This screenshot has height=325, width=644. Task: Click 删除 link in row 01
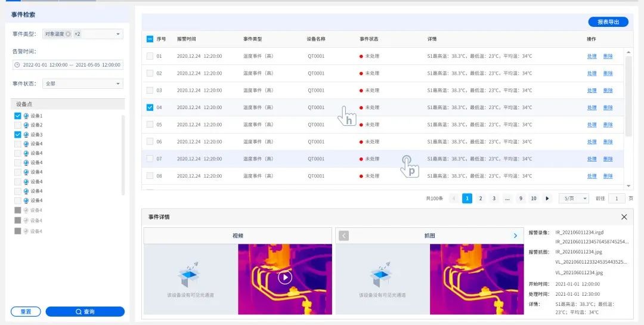[608, 56]
